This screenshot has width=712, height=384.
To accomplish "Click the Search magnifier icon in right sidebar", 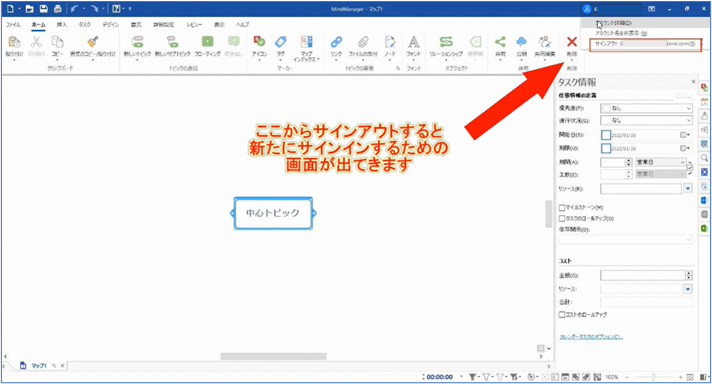I will 704,158.
